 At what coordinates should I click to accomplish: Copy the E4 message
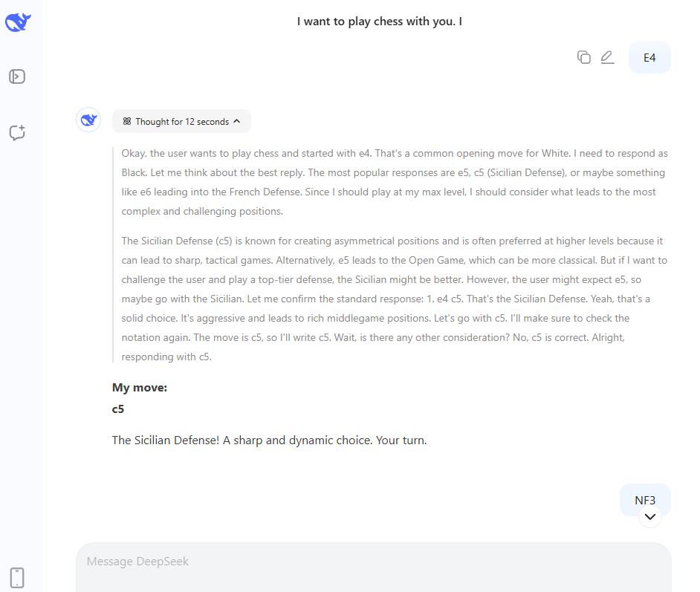[584, 57]
